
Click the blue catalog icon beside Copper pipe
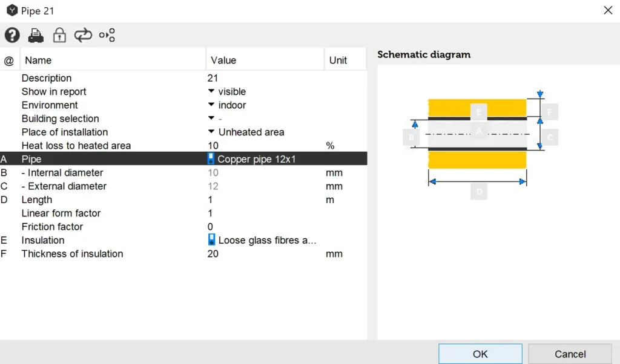(211, 159)
